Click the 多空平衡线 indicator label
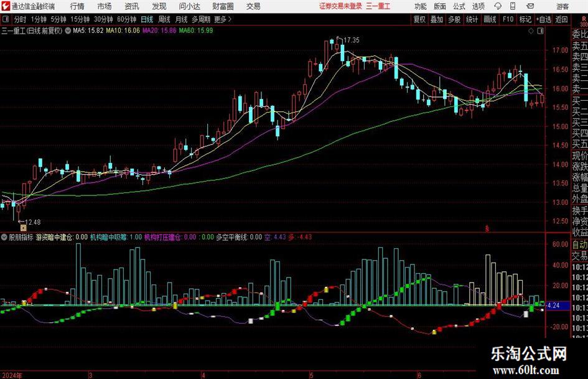Image resolution: width=588 pixels, height=379 pixels. [231, 237]
